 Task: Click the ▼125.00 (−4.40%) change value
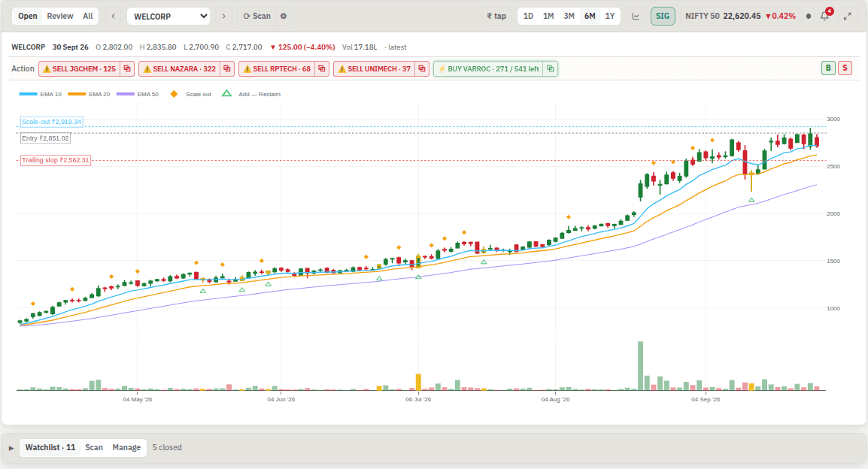click(302, 47)
